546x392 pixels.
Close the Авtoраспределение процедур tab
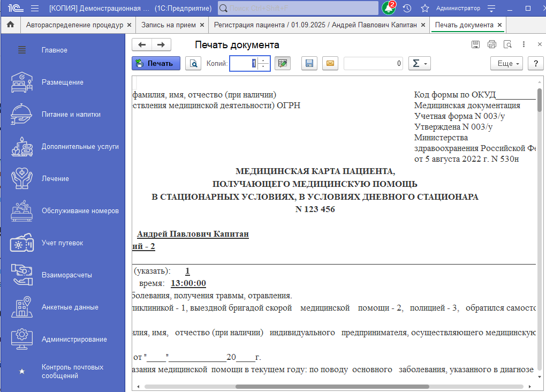pyautogui.click(x=128, y=25)
